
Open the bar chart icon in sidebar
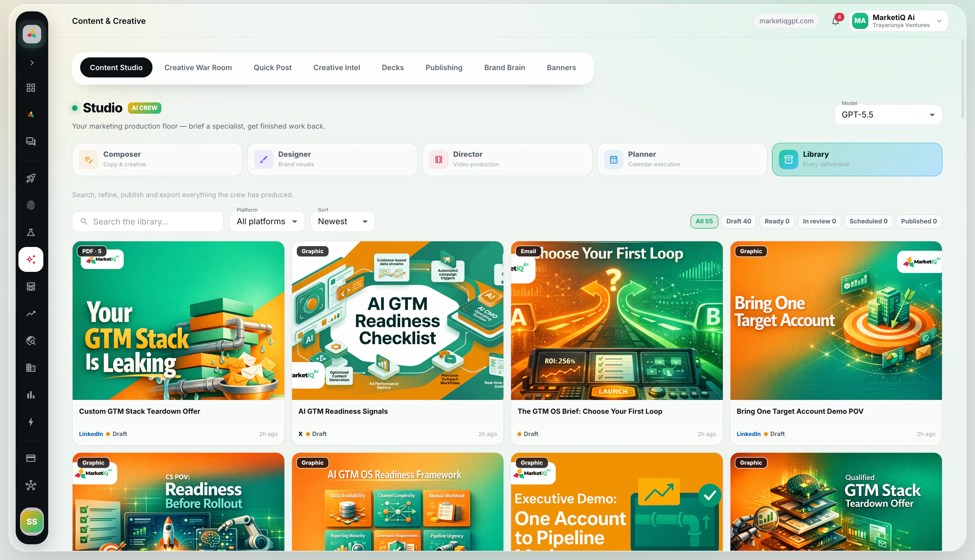point(31,395)
